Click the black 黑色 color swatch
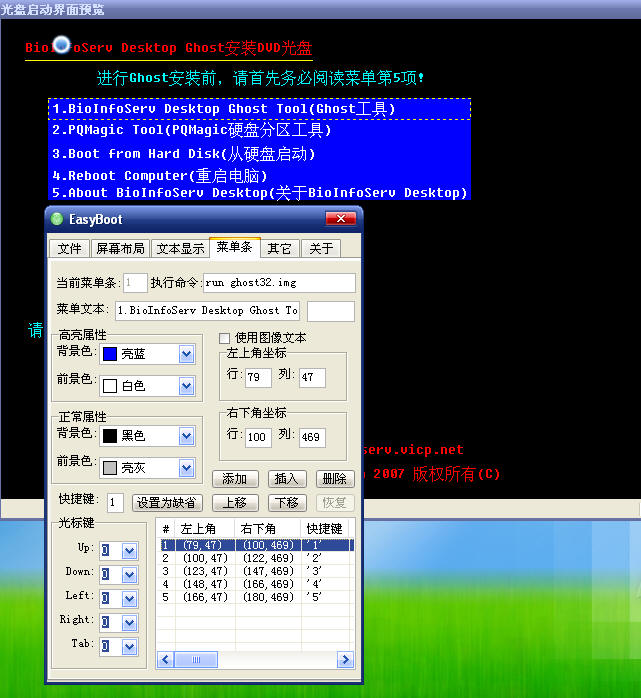641x698 pixels. tap(110, 436)
